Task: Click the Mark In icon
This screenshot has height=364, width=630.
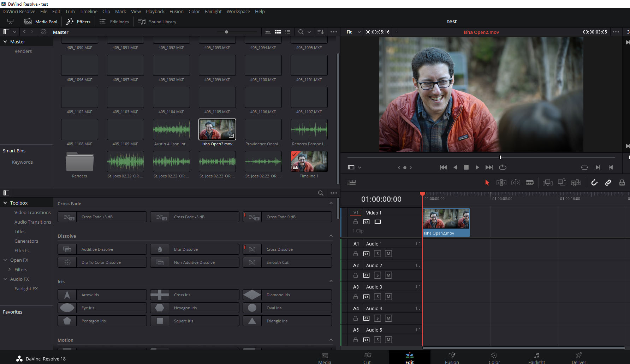Action: [x=598, y=167]
